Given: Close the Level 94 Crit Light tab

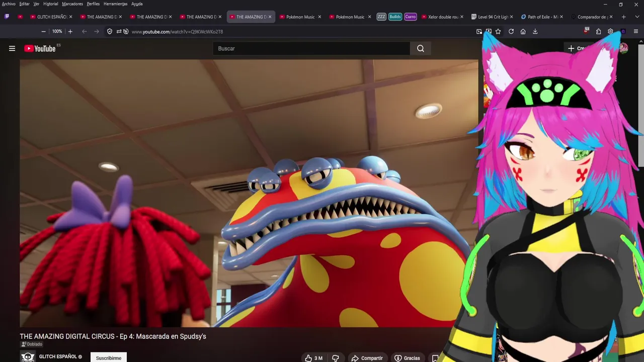Looking at the screenshot, I should point(512,17).
